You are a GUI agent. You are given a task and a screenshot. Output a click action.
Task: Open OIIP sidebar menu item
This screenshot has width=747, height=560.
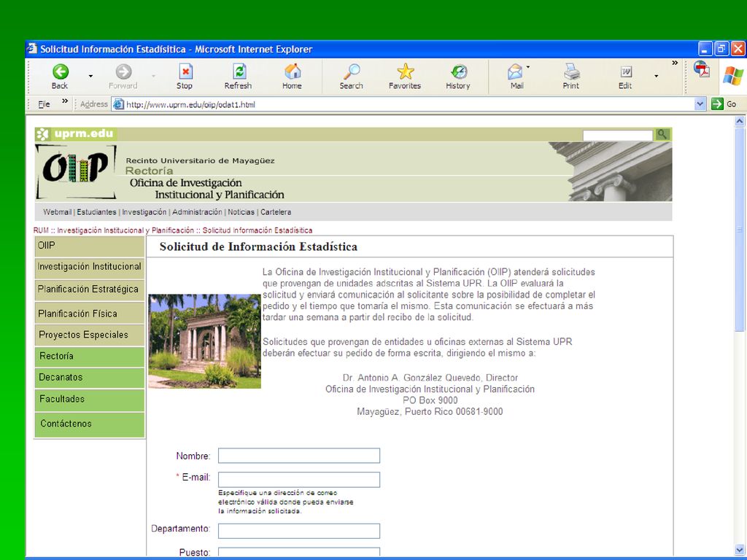(x=90, y=246)
